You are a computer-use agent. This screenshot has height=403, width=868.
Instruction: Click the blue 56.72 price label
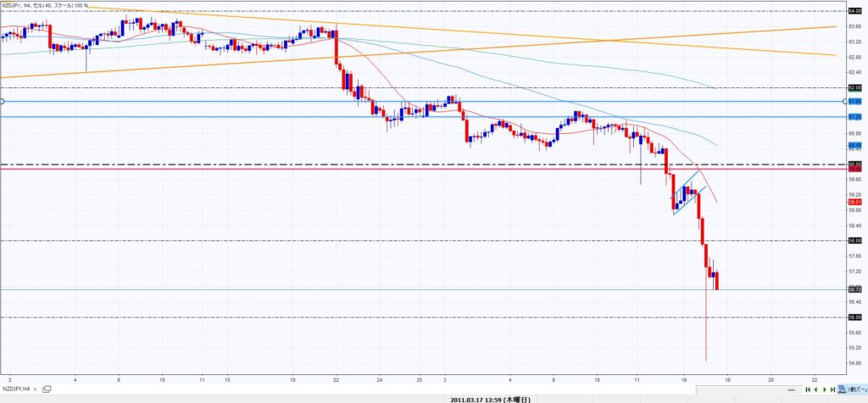click(855, 289)
